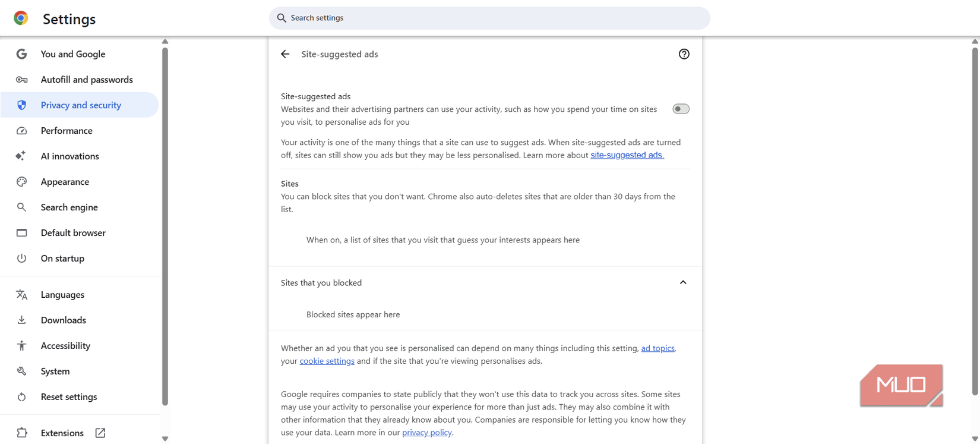Viewport: 980px width, 444px height.
Task: Open the ad topics link
Action: point(657,348)
